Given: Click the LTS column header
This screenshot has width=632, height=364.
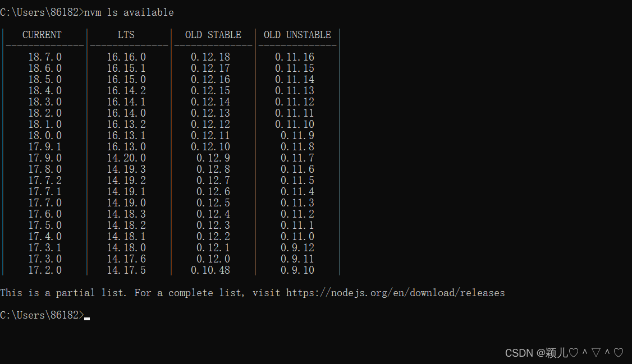Looking at the screenshot, I should click(126, 35).
